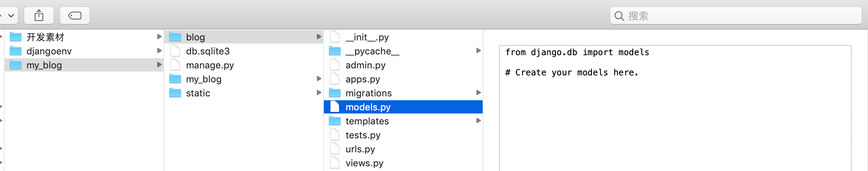
Task: Open the action dropdown chevron in toolbar
Action: click(11, 16)
